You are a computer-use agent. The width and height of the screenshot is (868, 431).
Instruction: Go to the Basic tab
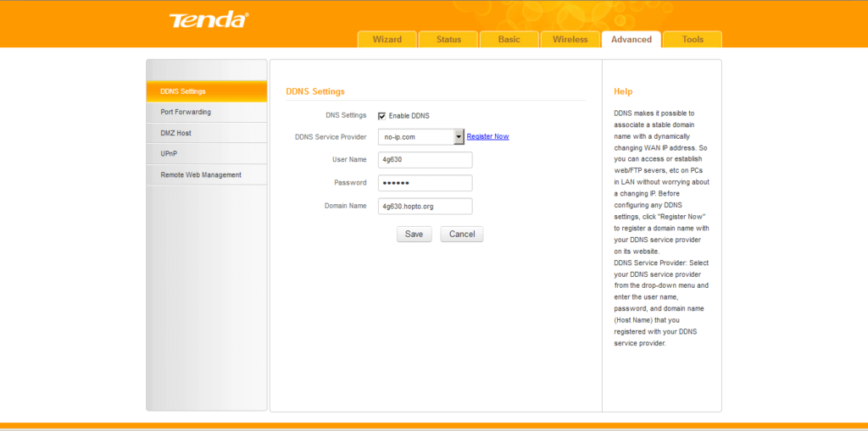509,40
